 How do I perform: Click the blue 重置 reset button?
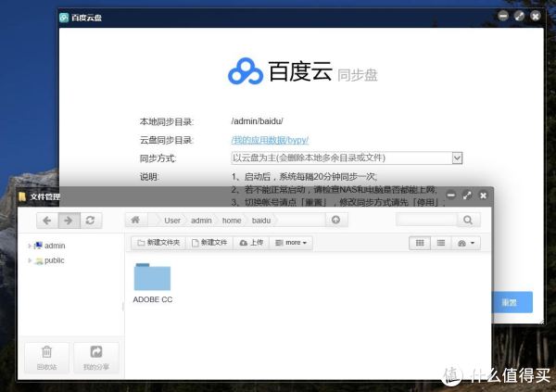[512, 302]
